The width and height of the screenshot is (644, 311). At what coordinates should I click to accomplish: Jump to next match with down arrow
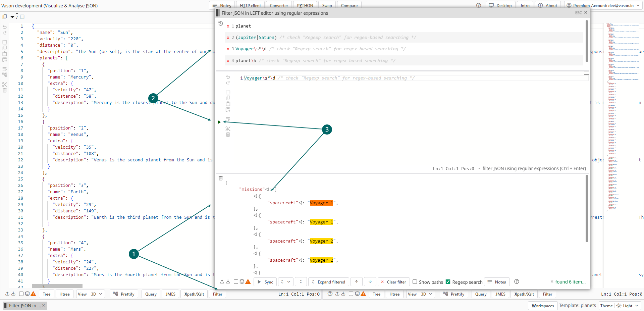tap(370, 282)
